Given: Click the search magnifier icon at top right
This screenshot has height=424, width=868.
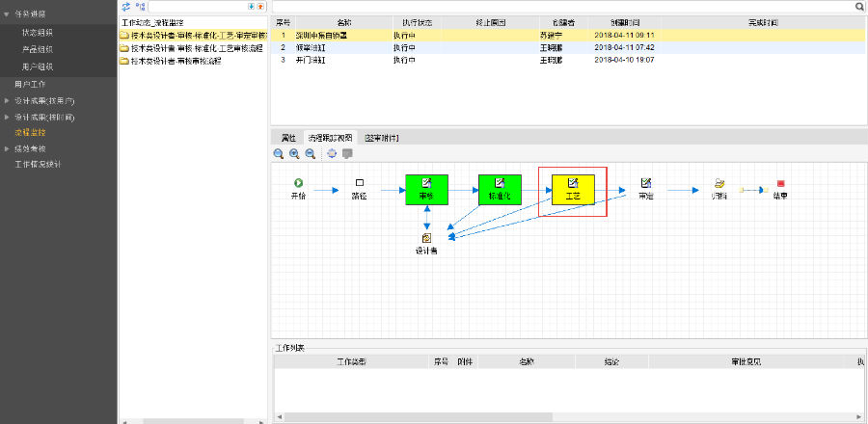Looking at the screenshot, I should (x=861, y=6).
